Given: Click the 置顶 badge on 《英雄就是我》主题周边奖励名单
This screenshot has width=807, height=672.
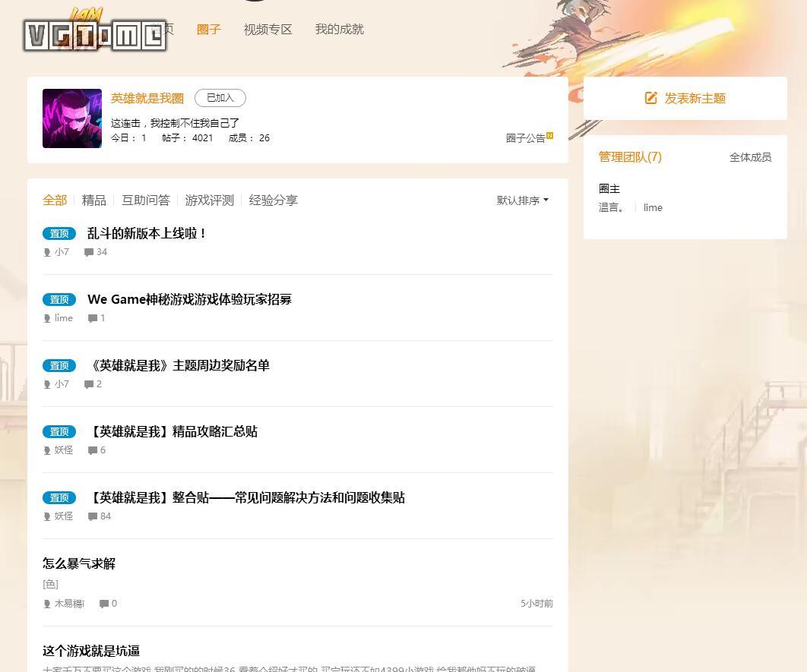Looking at the screenshot, I should [59, 365].
